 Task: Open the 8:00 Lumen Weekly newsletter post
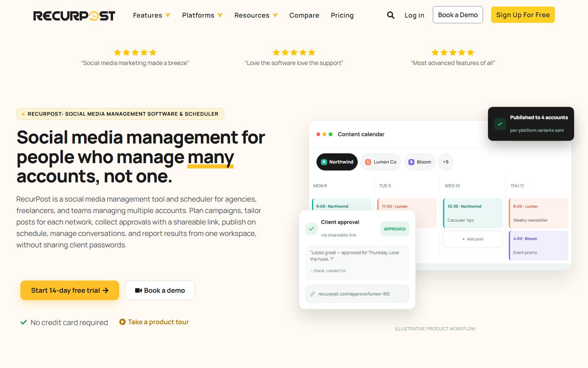point(539,213)
